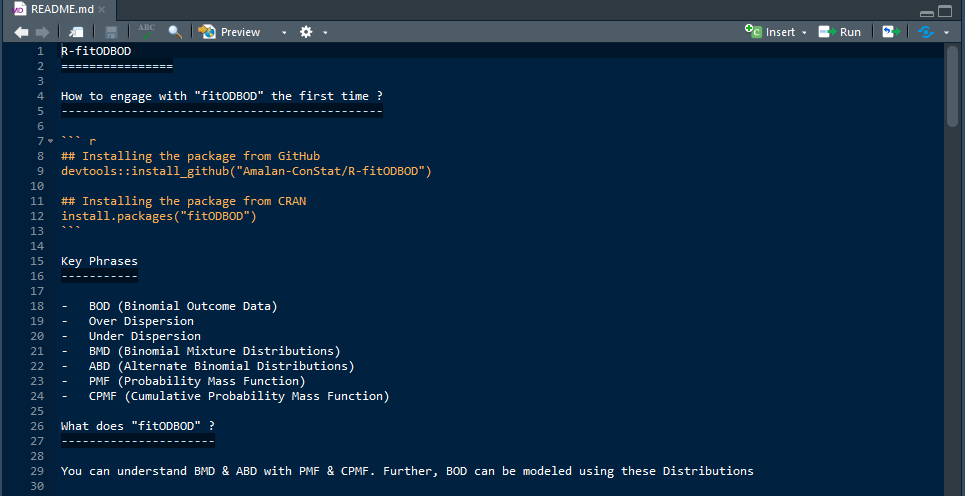Click the "You can understand BMD & ABD" sentence
Viewport: 965px width, 496px height.
pyautogui.click(x=407, y=471)
